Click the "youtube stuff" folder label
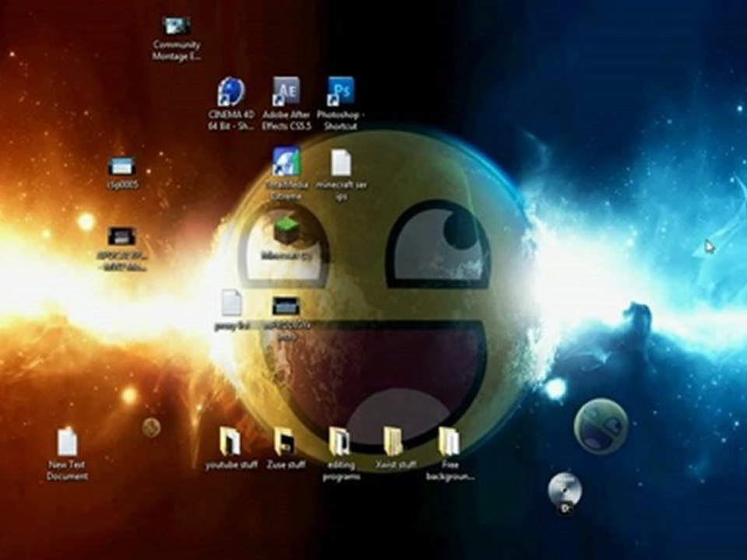The image size is (747, 560). [x=232, y=465]
